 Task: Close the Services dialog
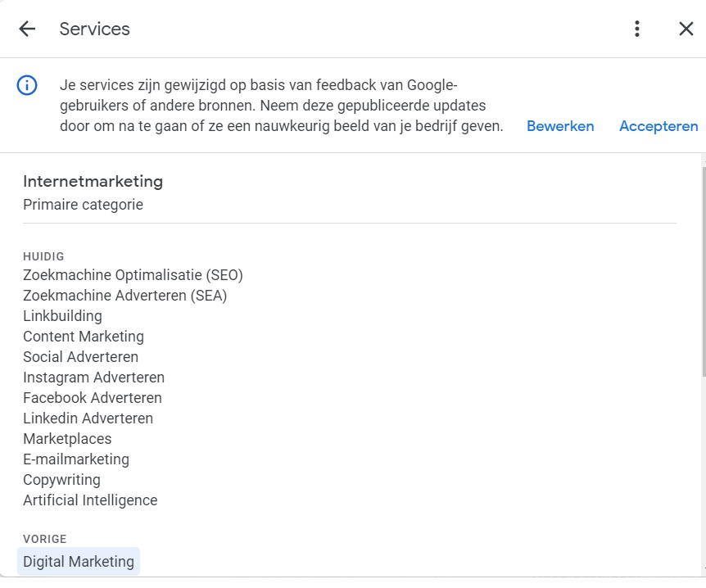click(686, 29)
